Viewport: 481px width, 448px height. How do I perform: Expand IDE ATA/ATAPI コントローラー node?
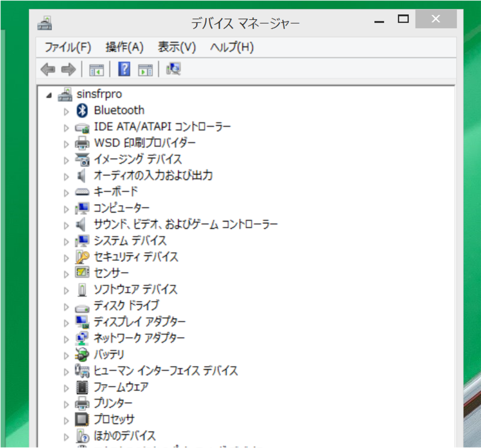(66, 128)
